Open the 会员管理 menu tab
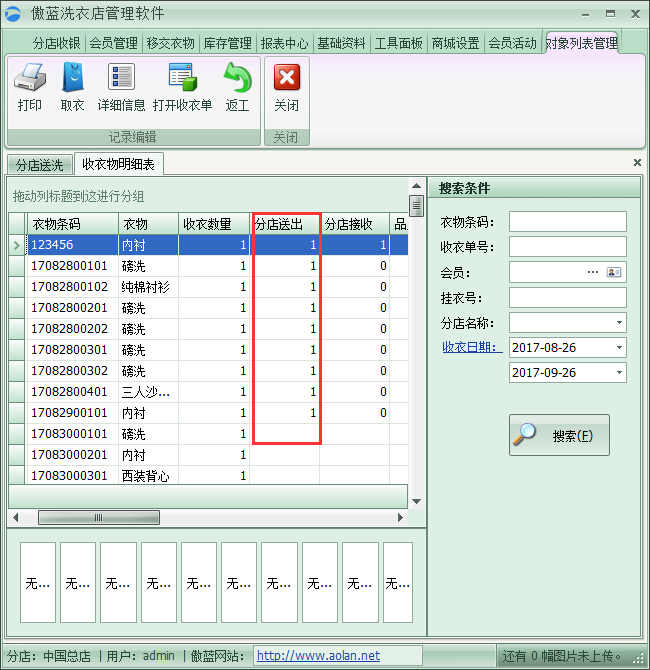Screen dimensions: 650x670 (x=113, y=43)
